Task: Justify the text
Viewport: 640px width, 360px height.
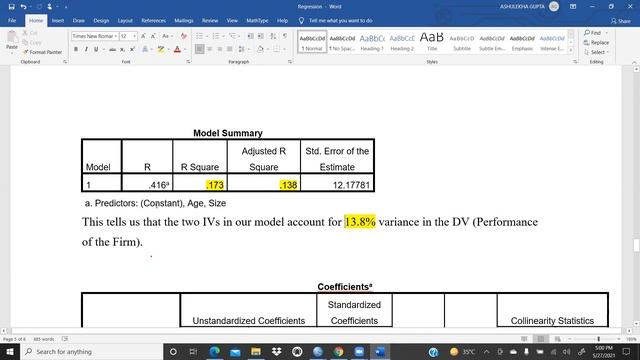Action: [x=230, y=49]
